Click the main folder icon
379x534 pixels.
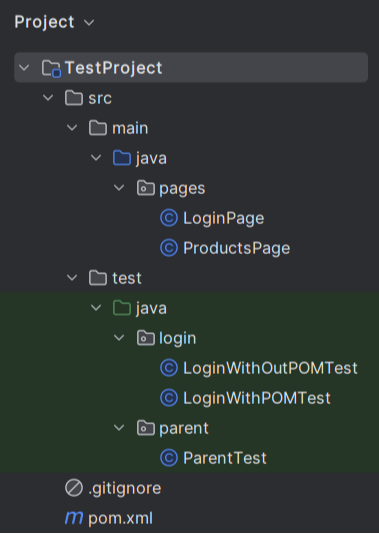pyautogui.click(x=98, y=128)
